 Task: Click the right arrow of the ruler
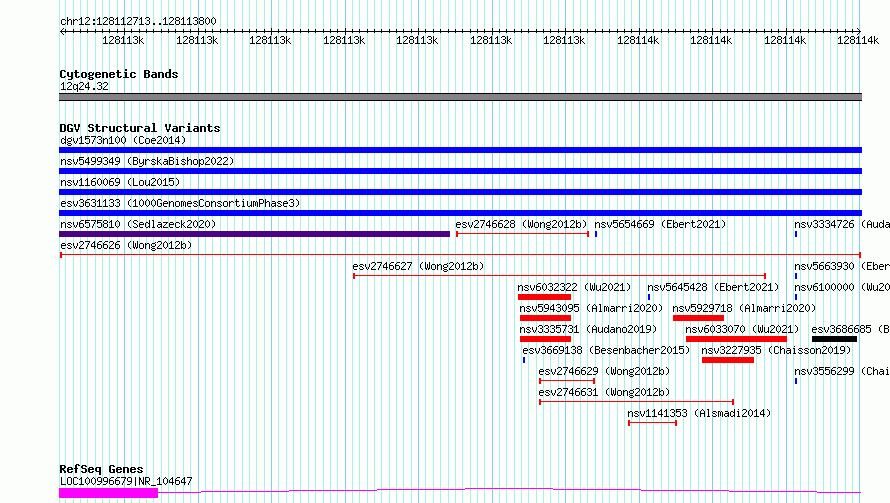[858, 32]
